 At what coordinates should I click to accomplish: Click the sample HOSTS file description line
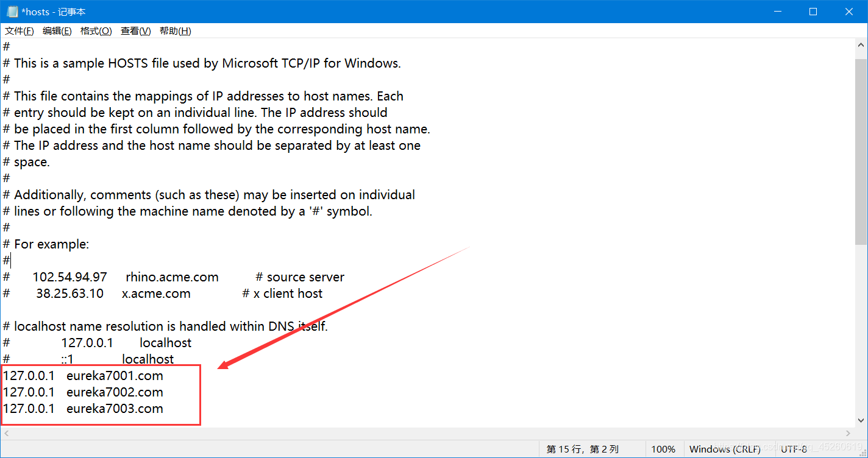(x=202, y=63)
